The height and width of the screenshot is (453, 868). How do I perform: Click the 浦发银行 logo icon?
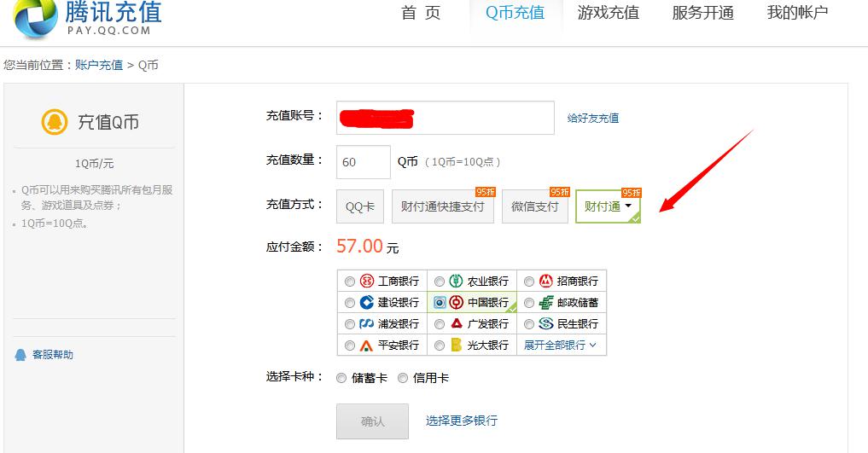coord(366,323)
